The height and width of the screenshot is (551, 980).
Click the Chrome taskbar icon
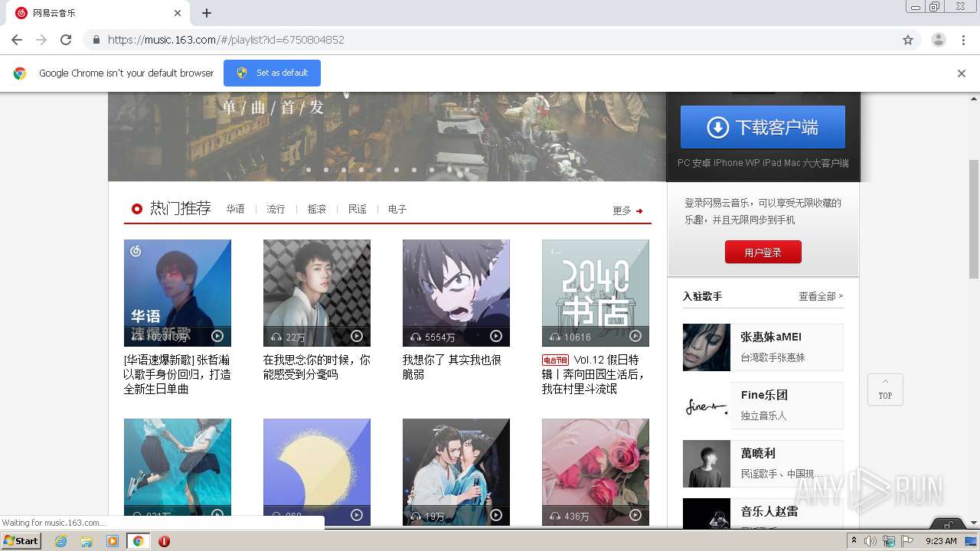139,541
